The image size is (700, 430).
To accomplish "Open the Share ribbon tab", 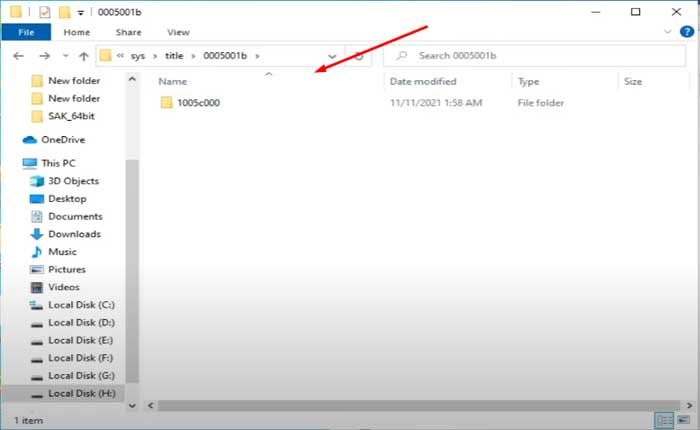I will (128, 32).
